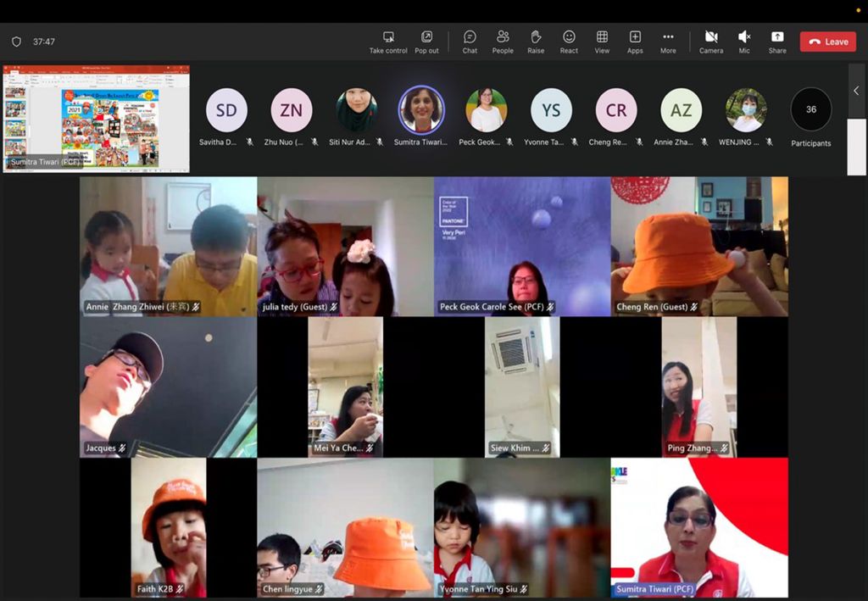Image resolution: width=868 pixels, height=601 pixels.
Task: Click muted mic icon on julia tedy tile
Action: [x=333, y=307]
